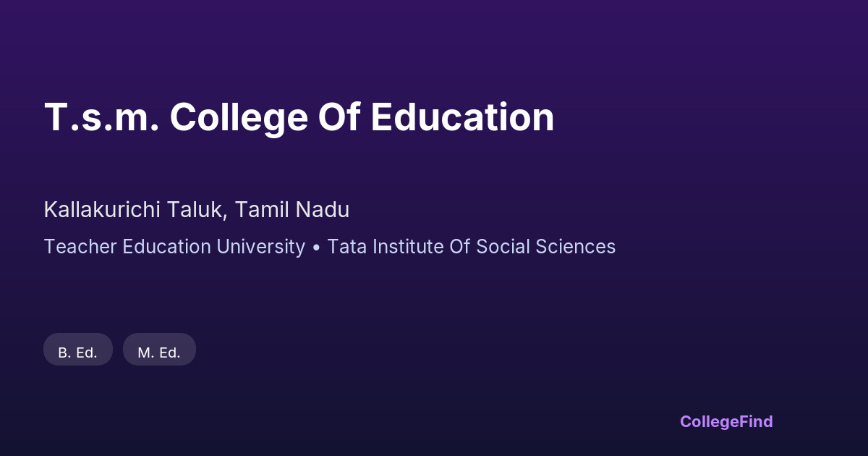Click the B. Ed. course tag
The height and width of the screenshot is (456, 868).
coord(78,352)
